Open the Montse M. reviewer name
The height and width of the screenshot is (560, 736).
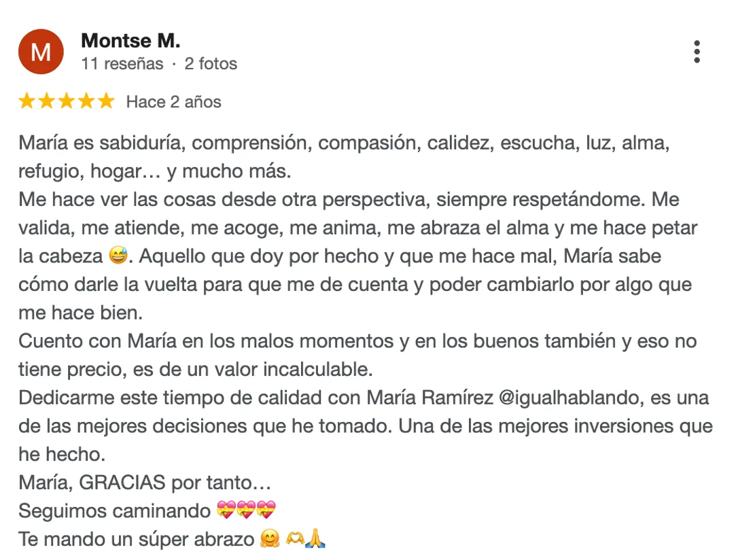coord(130,41)
